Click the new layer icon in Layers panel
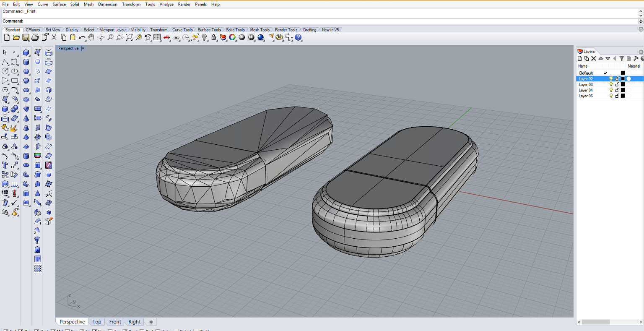This screenshot has width=644, height=331. pos(580,59)
